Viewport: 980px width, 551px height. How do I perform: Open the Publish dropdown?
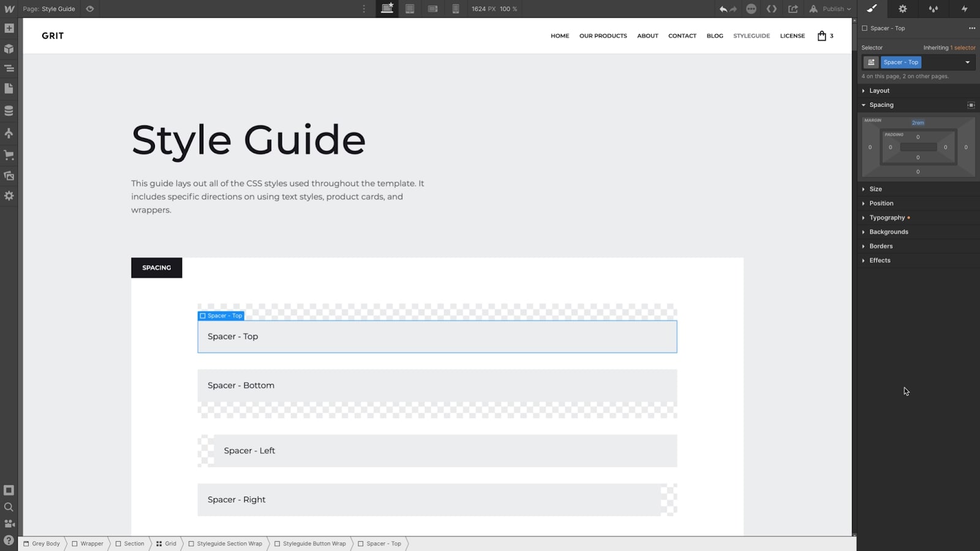(831, 9)
